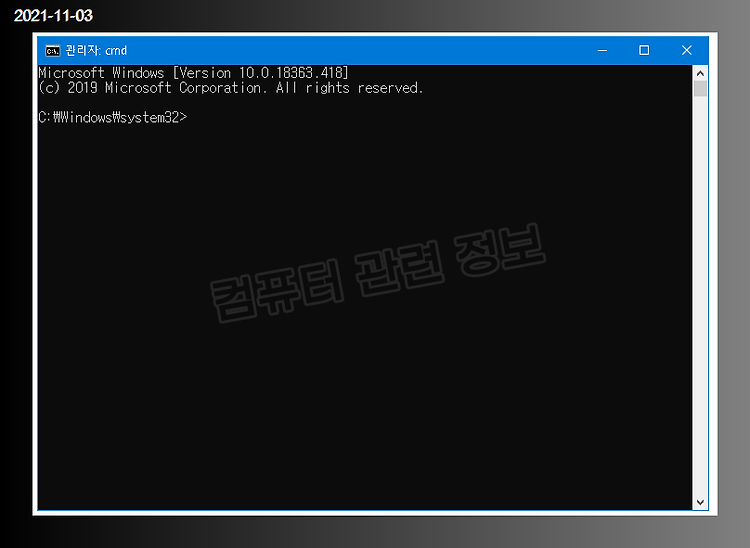
Task: Minimize the cmd window
Action: click(x=602, y=50)
